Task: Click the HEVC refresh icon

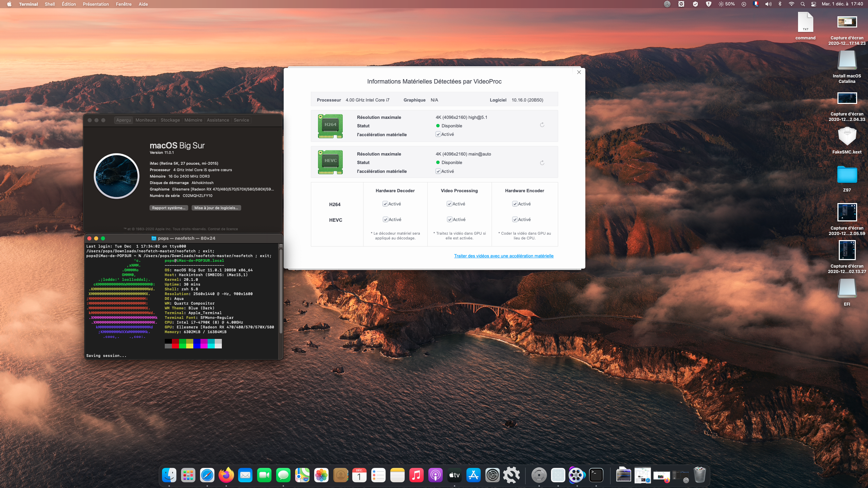Action: point(542,163)
